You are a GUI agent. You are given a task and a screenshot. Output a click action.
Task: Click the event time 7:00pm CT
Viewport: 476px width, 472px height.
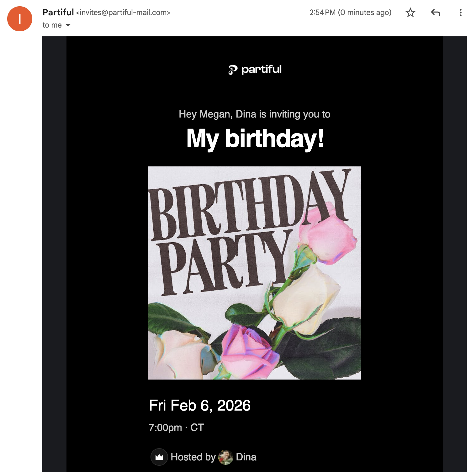click(176, 427)
